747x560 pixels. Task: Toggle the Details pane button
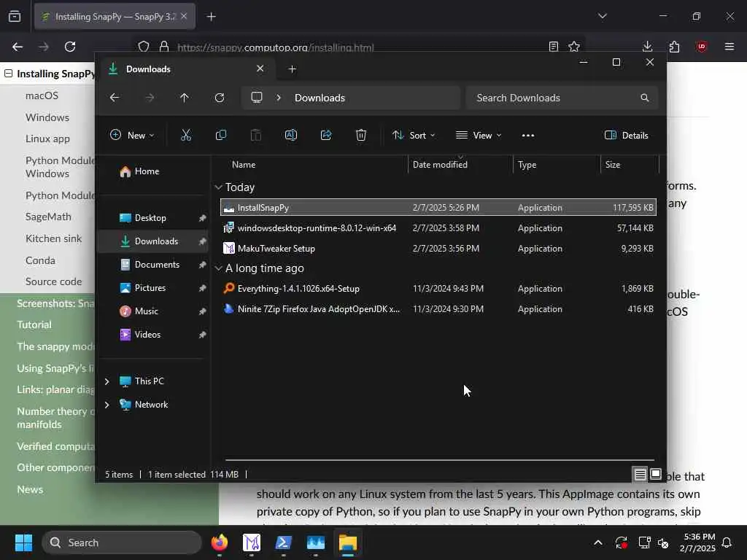626,135
